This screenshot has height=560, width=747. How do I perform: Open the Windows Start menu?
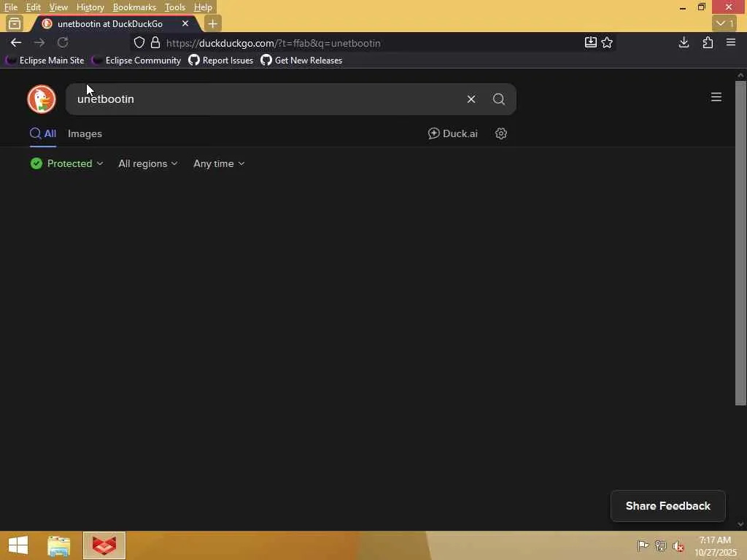[x=18, y=545]
